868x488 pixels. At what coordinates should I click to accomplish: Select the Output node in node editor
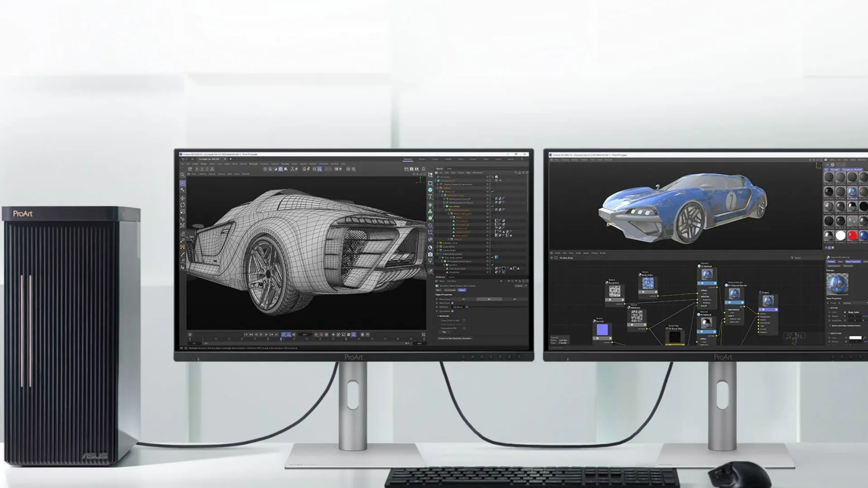coord(769,313)
